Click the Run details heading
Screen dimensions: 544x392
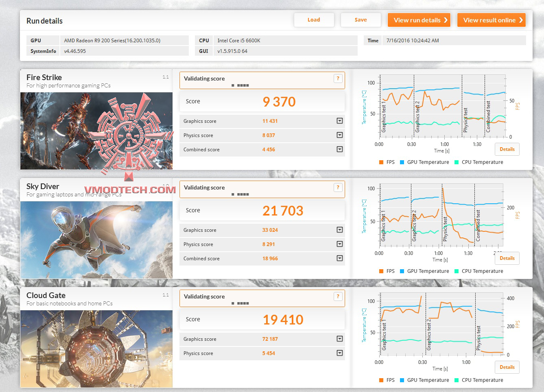[44, 21]
